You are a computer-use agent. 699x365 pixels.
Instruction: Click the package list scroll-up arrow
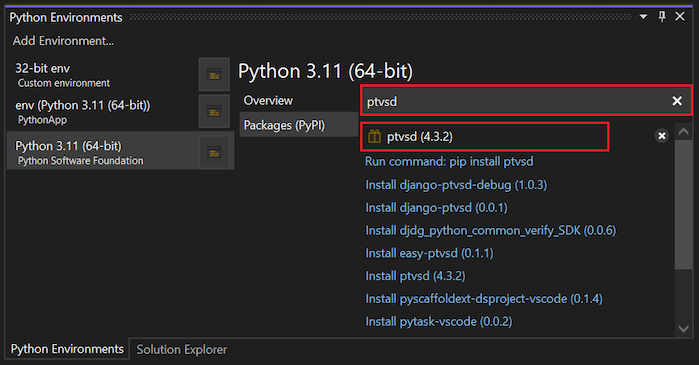683,131
